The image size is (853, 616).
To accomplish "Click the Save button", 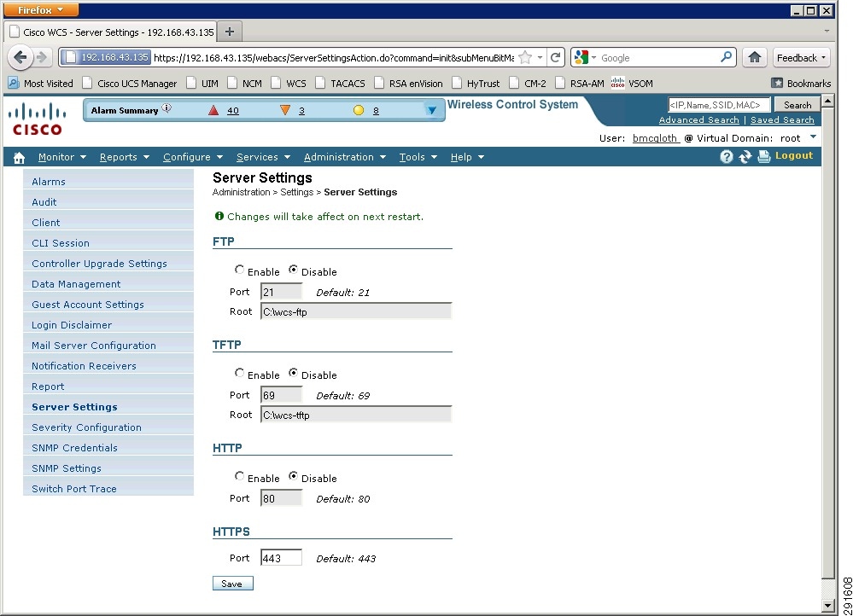I will point(233,584).
